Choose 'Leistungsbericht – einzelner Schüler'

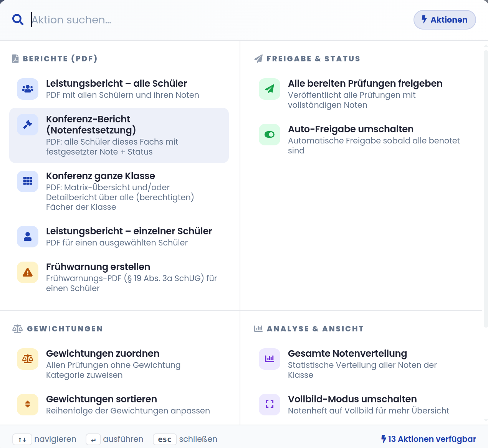pos(119,237)
